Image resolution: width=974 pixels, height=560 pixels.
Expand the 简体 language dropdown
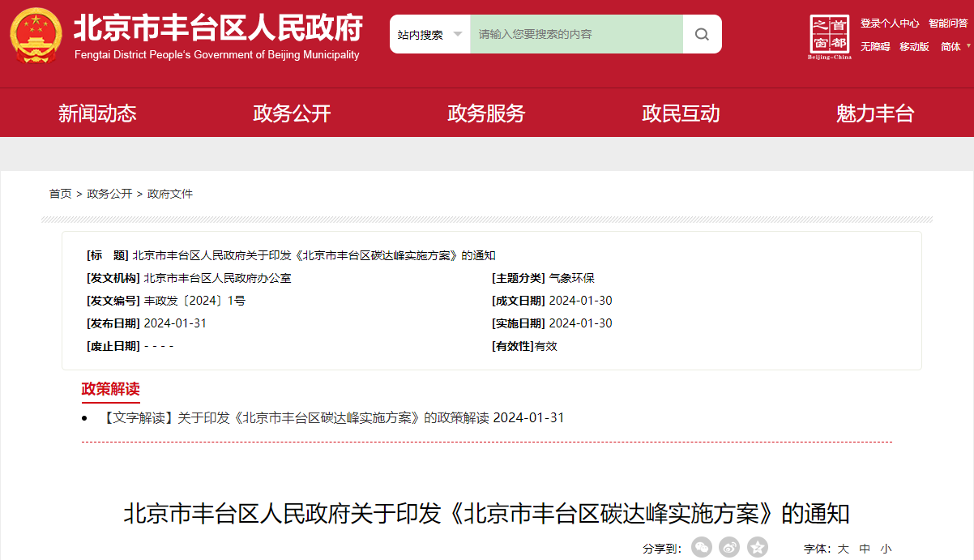[x=955, y=47]
